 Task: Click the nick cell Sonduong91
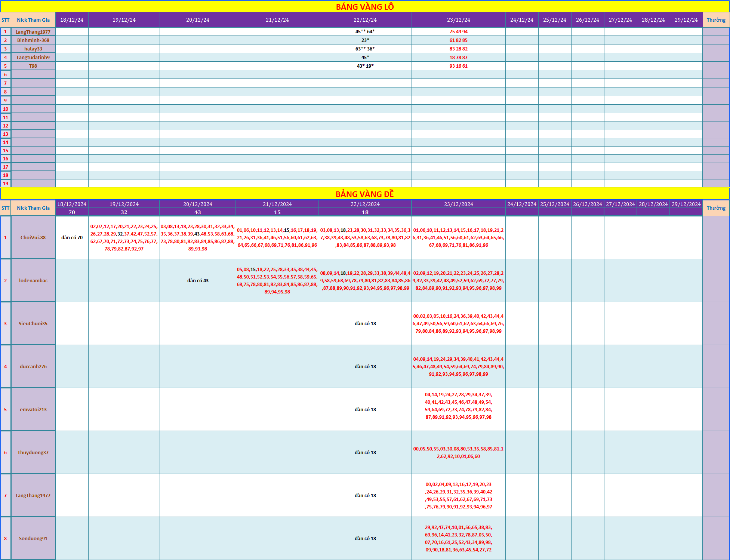coord(33,539)
